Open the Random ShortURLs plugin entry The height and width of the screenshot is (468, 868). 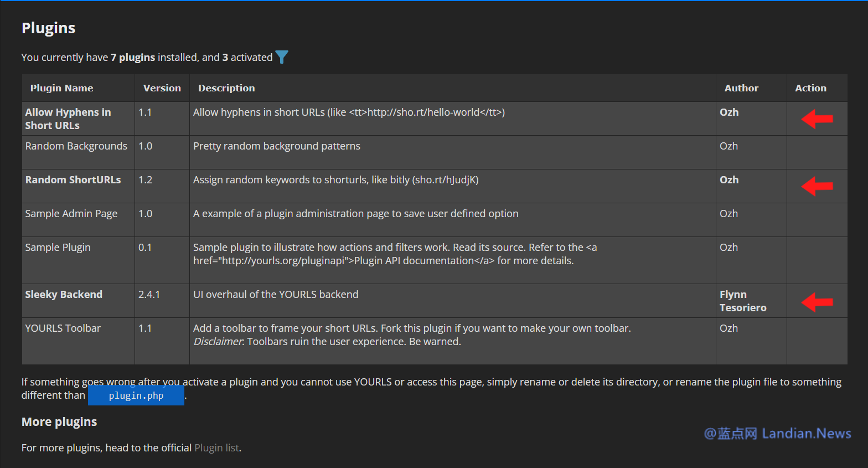pyautogui.click(x=73, y=179)
